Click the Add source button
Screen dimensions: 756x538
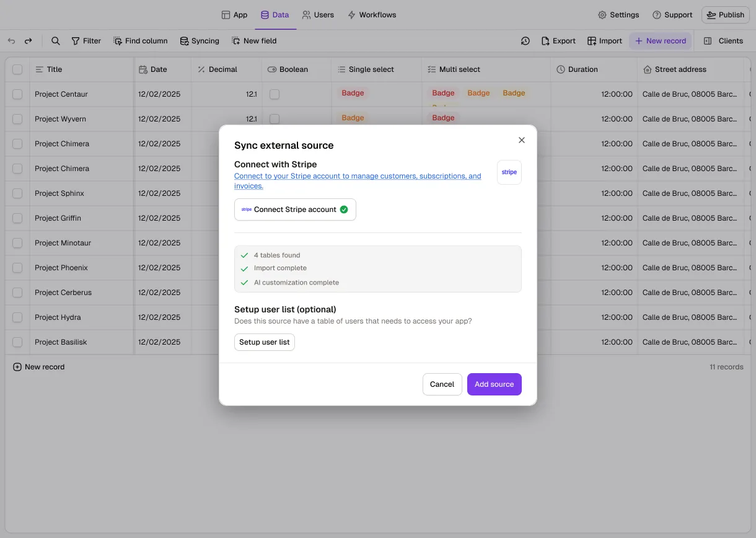click(x=494, y=384)
